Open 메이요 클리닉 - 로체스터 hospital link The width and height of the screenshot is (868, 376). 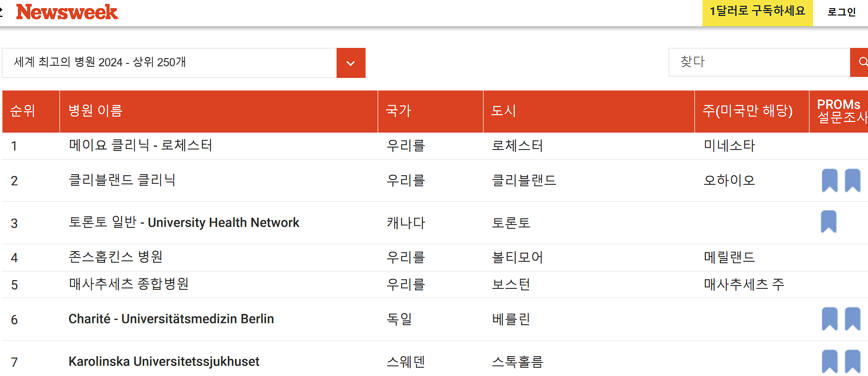point(141,145)
